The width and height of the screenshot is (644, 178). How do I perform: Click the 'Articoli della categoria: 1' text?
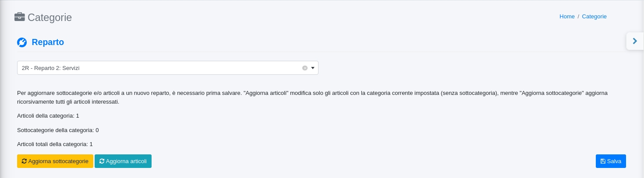pos(48,116)
